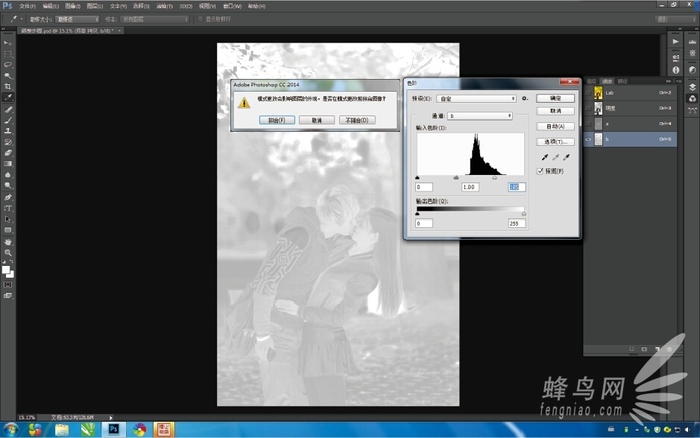Image resolution: width=700 pixels, height=438 pixels.
Task: Select the Clone Stamp tool
Action: pyautogui.click(x=8, y=131)
